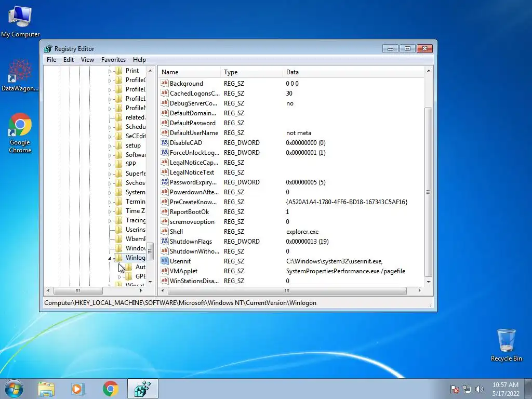Click the Show desktop button at taskbar end
The width and height of the screenshot is (532, 399).
(528, 389)
